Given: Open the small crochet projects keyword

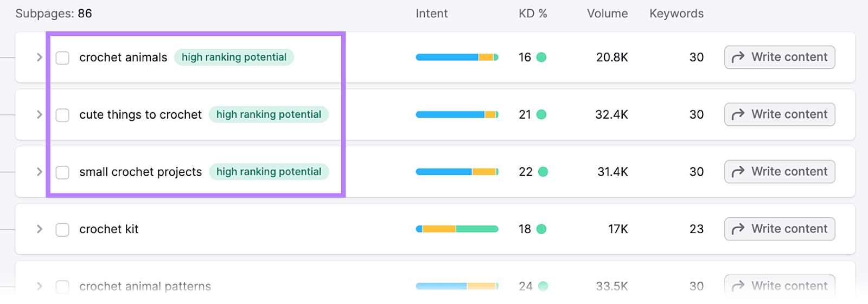Looking at the screenshot, I should 141,172.
